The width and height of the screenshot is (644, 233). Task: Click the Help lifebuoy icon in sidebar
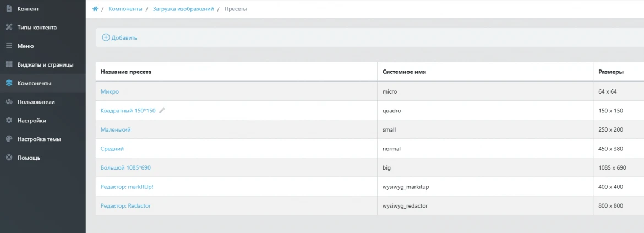9,158
